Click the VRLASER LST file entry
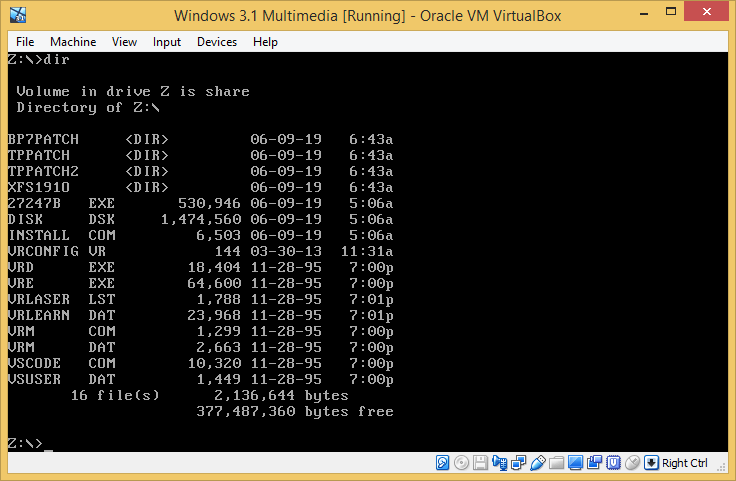The image size is (736, 481). (x=200, y=299)
